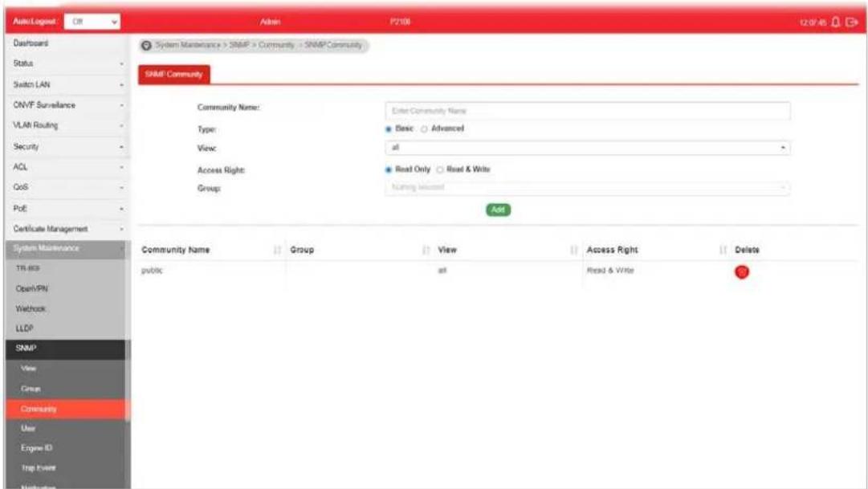Select the SNMP Community tab
The width and height of the screenshot is (868, 489).
click(x=173, y=74)
